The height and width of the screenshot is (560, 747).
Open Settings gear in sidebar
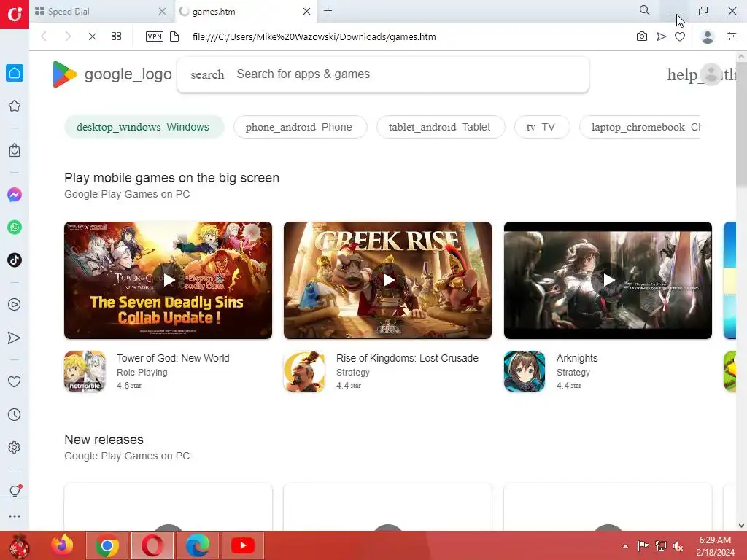(x=15, y=448)
